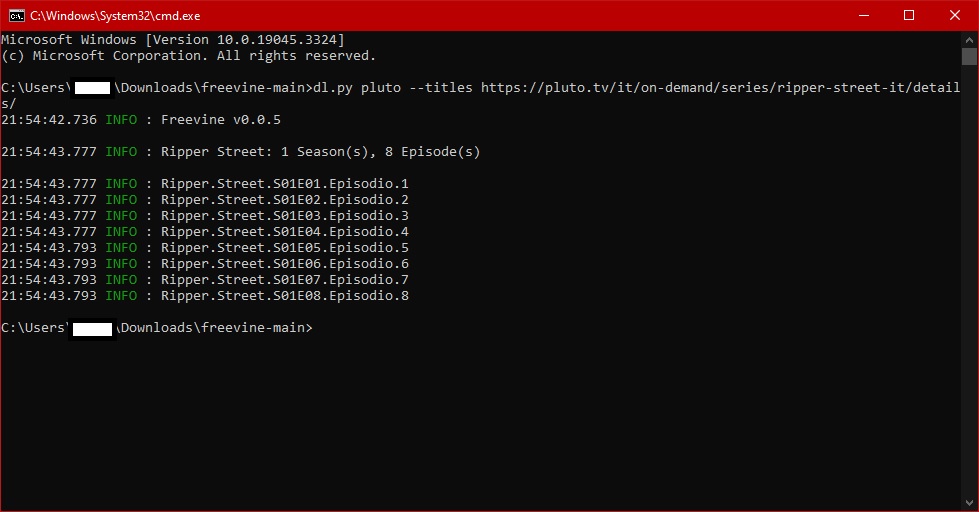979x512 pixels.
Task: Select the Ripper.Street.S01E04.Episodio.4 line
Action: (284, 232)
